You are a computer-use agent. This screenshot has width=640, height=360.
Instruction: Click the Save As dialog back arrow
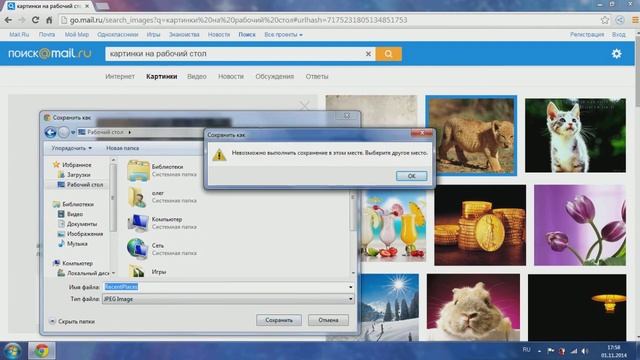tap(51, 132)
